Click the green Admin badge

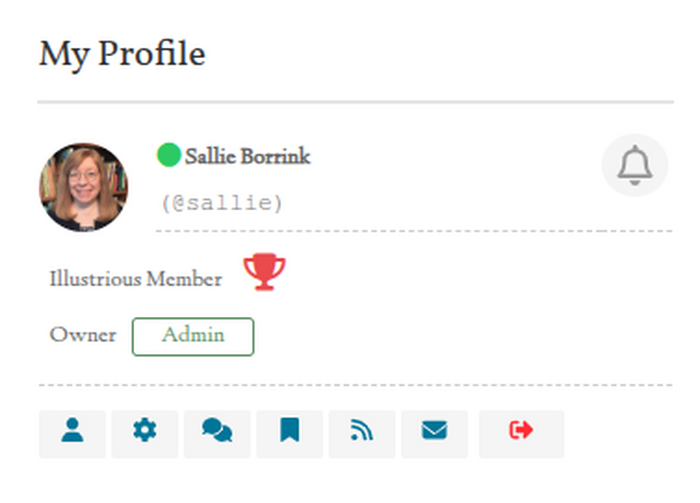(x=193, y=336)
